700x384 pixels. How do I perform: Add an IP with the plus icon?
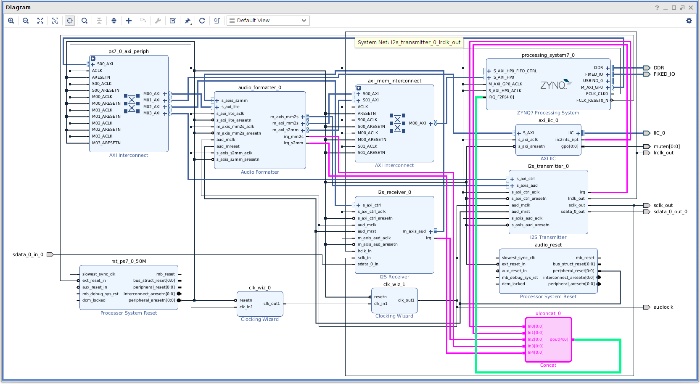pyautogui.click(x=129, y=21)
